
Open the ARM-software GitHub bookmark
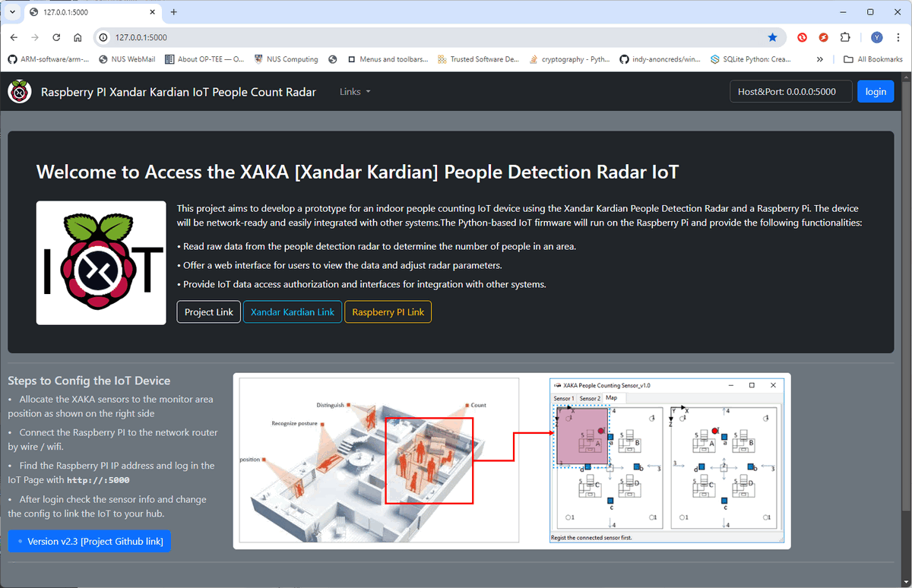[47, 59]
